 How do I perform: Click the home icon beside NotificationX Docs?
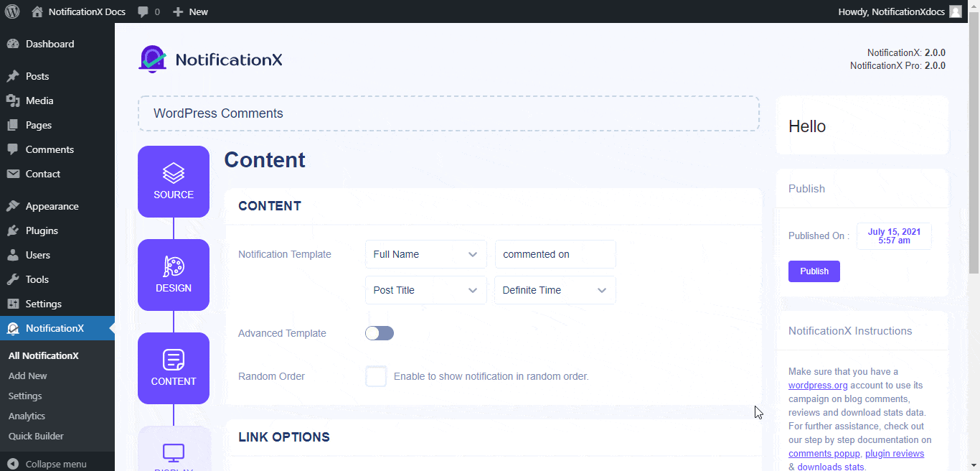[37, 11]
